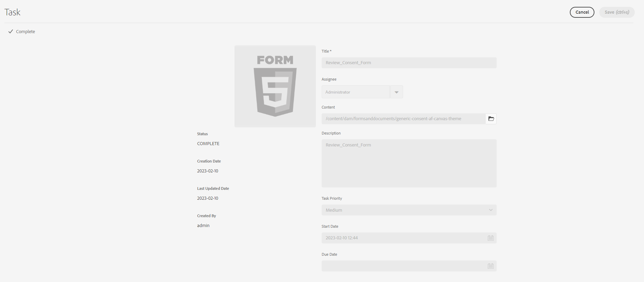Select the COMPLETE status text
644x282 pixels.
click(208, 144)
